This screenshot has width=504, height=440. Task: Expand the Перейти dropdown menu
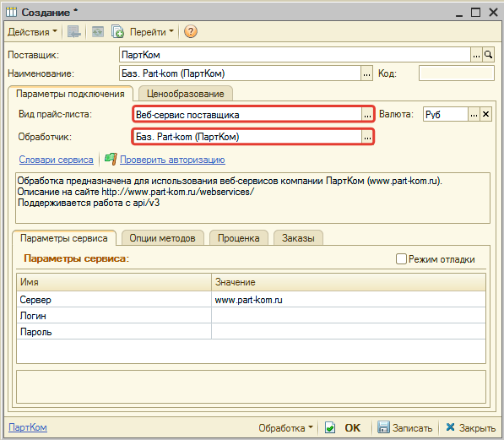(152, 32)
